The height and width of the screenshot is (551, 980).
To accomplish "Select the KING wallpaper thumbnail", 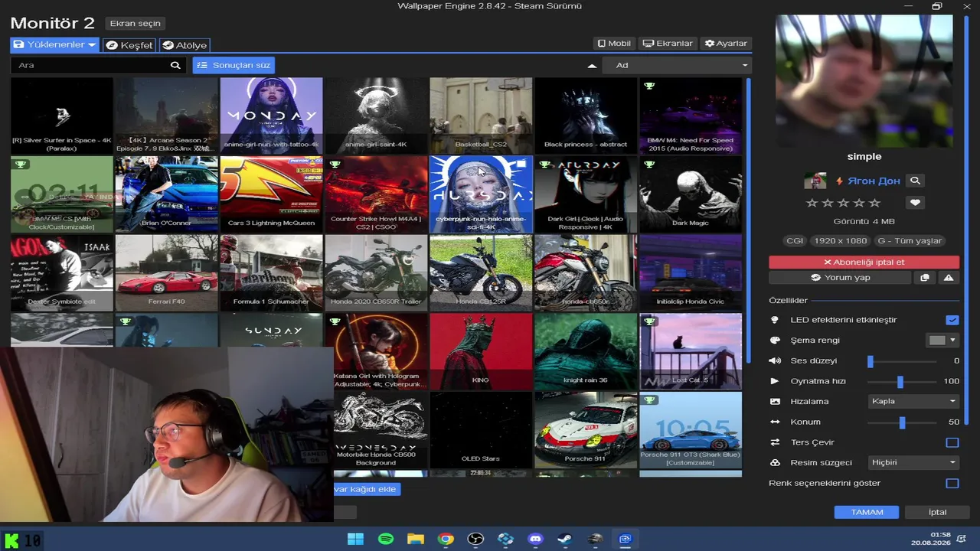I will click(481, 351).
